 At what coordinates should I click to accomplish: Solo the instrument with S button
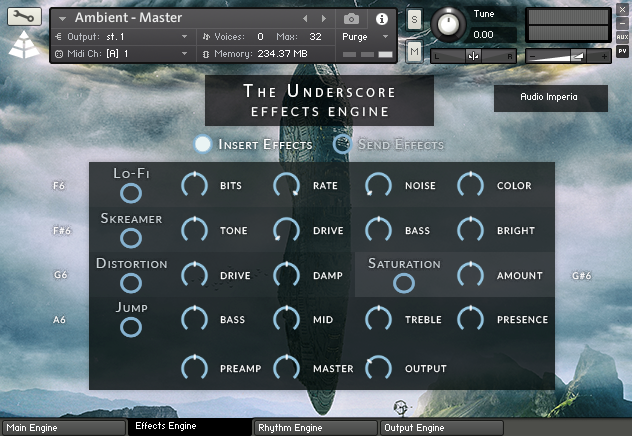[x=414, y=19]
